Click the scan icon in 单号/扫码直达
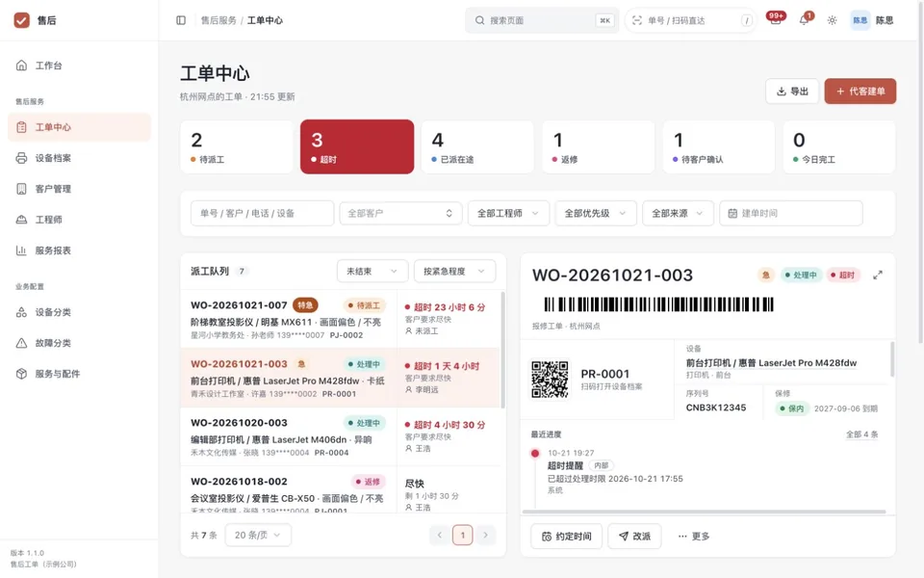 click(637, 20)
